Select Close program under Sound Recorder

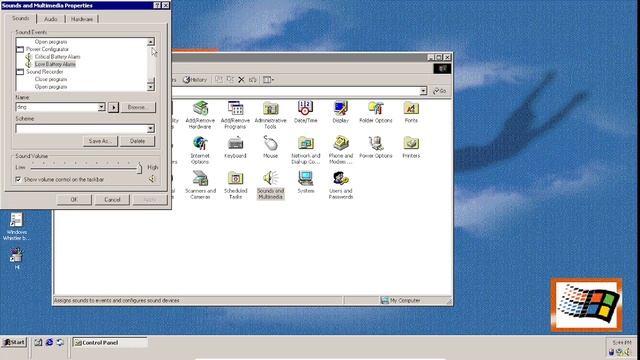[x=51, y=79]
